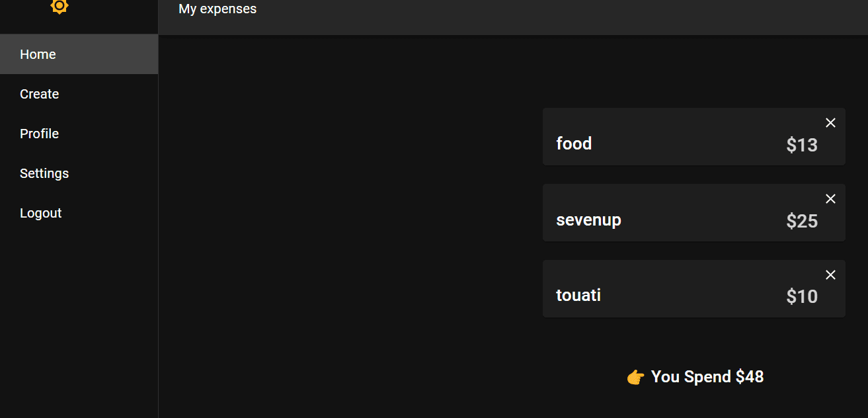Screen dimensions: 868x418
Task: Click Logout in the sidebar
Action: 40,213
